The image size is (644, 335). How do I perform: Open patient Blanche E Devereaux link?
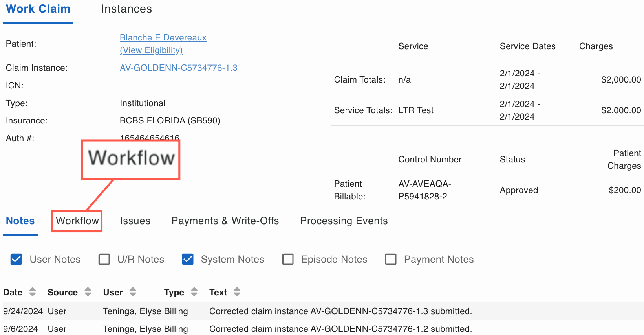tap(163, 38)
